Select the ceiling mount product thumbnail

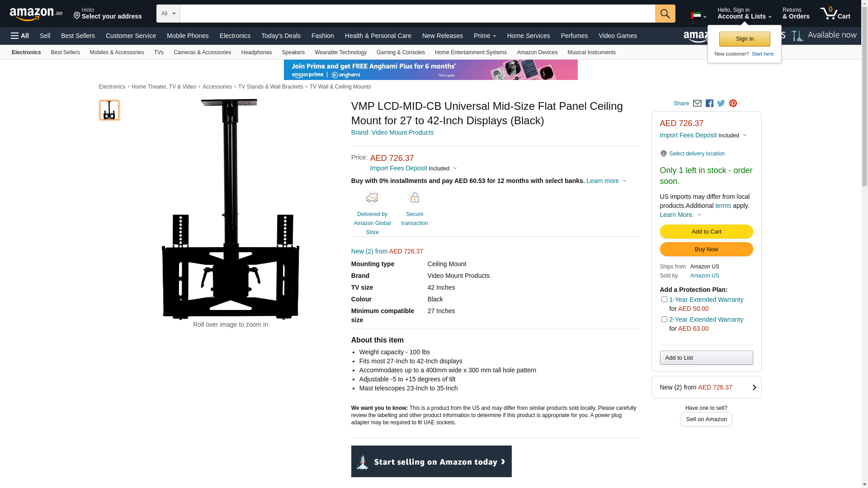[x=109, y=110]
